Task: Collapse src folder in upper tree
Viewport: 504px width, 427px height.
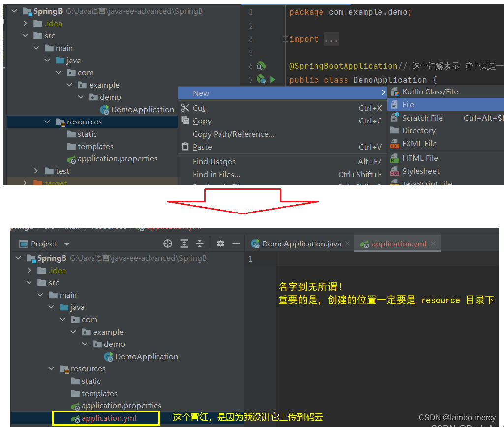Action: [26, 35]
